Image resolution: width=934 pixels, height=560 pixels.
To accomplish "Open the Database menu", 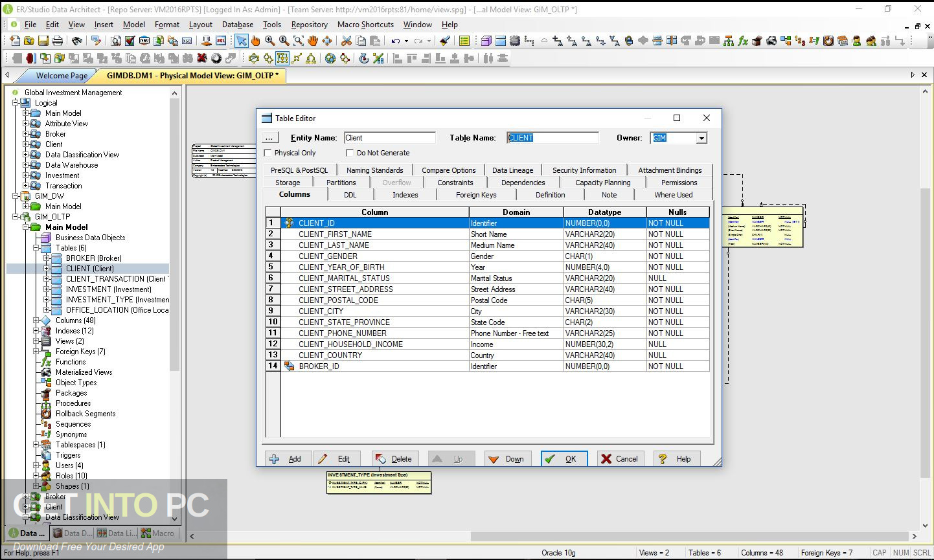I will (238, 25).
